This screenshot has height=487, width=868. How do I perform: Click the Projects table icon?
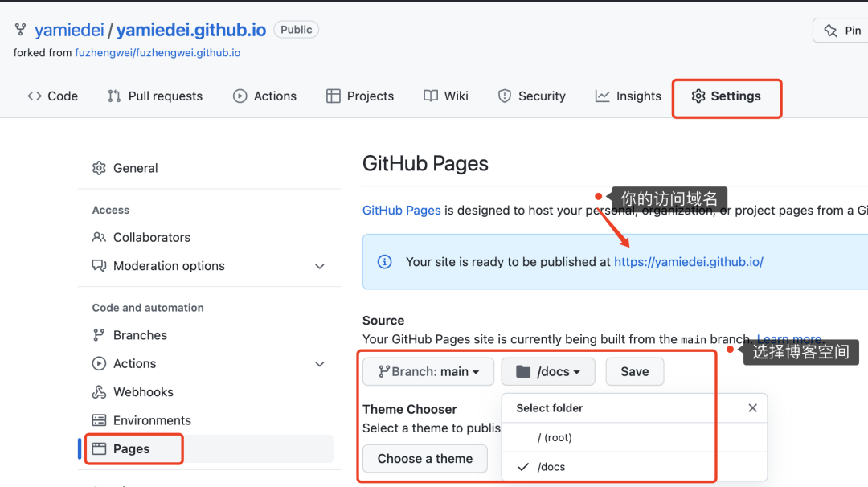334,96
